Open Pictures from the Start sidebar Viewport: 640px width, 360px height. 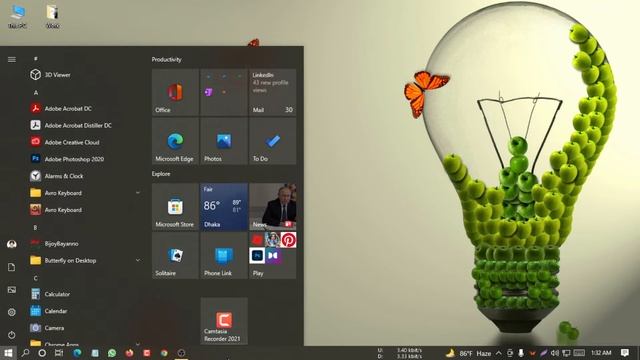11,290
